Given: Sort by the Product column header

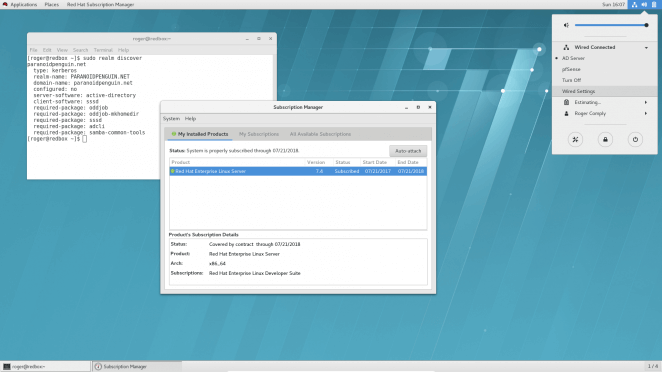Looking at the screenshot, I should click(237, 162).
